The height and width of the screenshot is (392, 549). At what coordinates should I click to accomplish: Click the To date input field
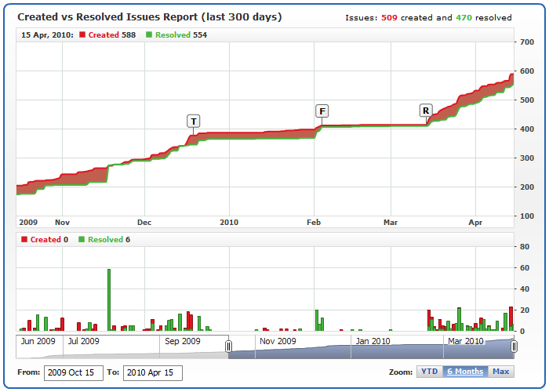pyautogui.click(x=153, y=372)
